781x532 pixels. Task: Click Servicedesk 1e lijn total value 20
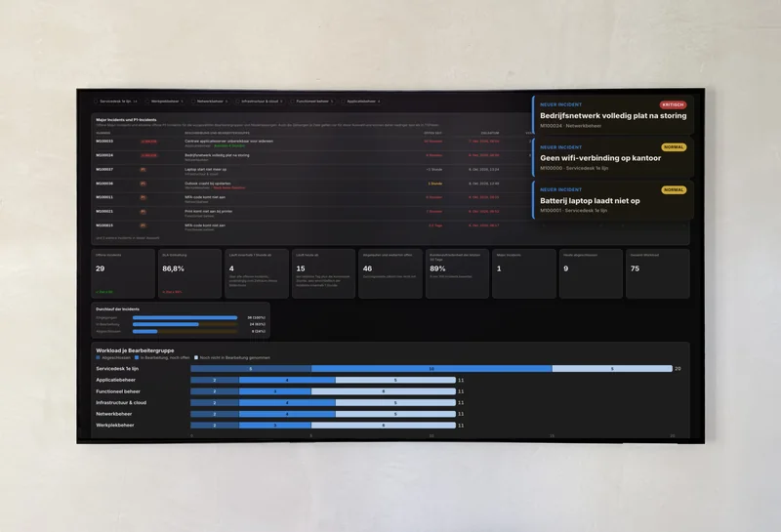(678, 369)
